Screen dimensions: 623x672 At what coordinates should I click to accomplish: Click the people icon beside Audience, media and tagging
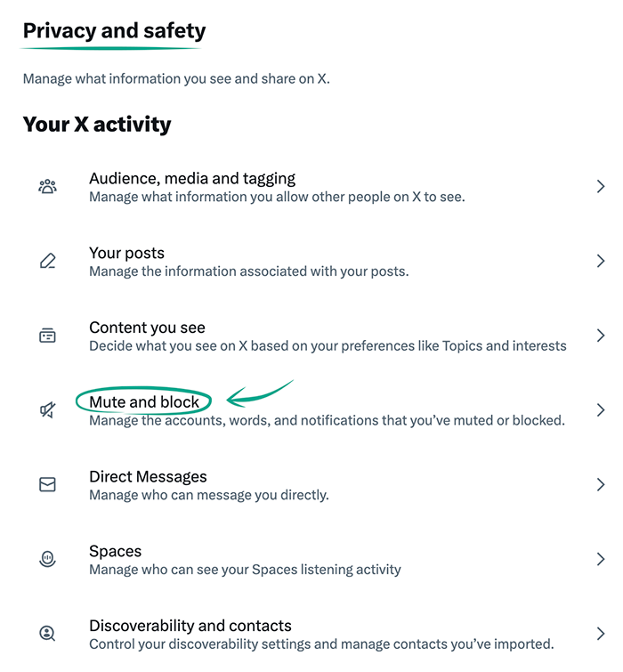click(x=47, y=187)
